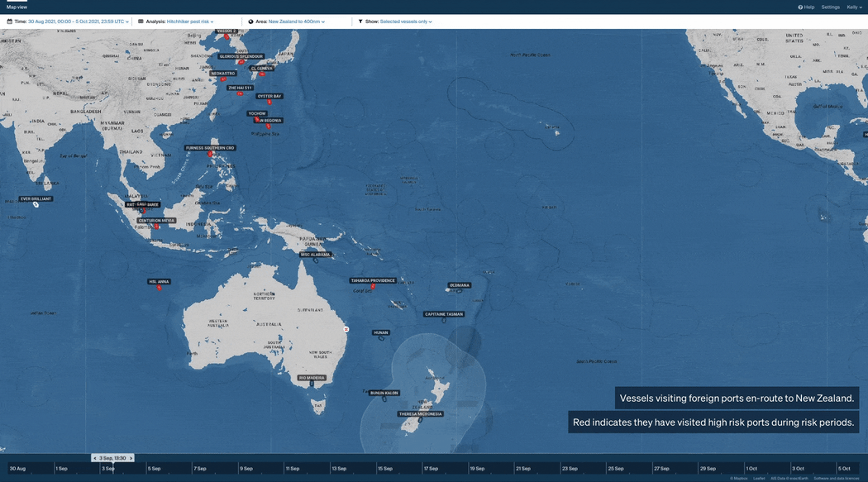Click the port marker on Australia's east coast
The height and width of the screenshot is (482, 868).
point(346,329)
